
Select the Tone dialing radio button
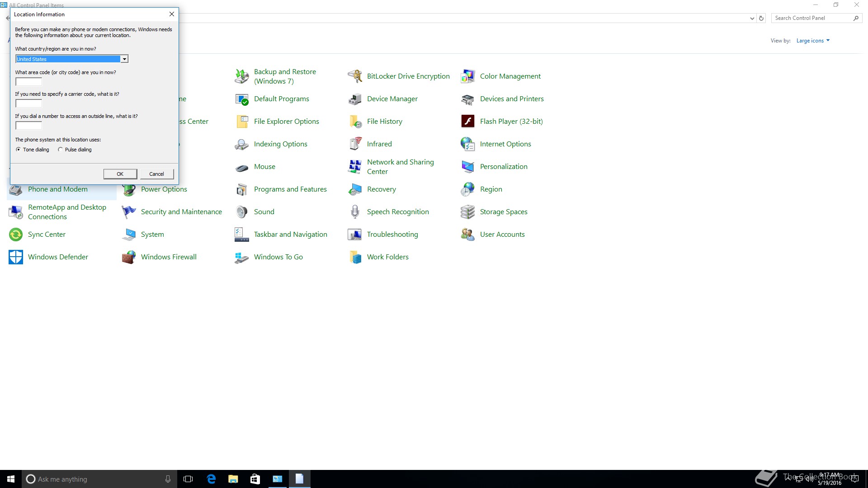pyautogui.click(x=19, y=150)
